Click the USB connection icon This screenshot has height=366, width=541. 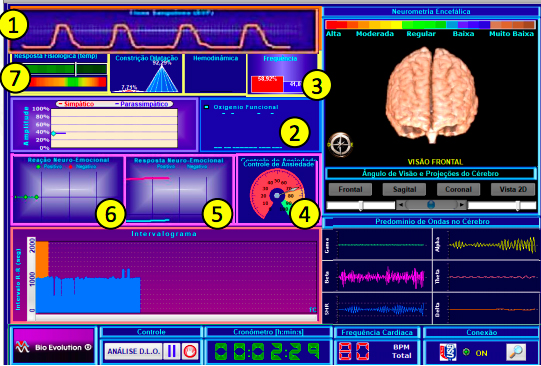[x=448, y=352]
